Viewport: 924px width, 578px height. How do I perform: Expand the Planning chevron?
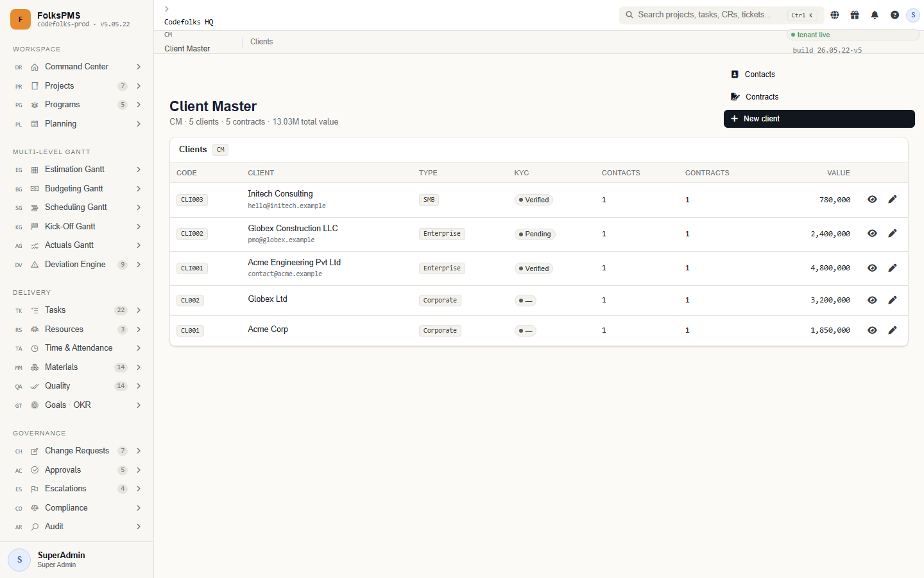[x=139, y=124]
